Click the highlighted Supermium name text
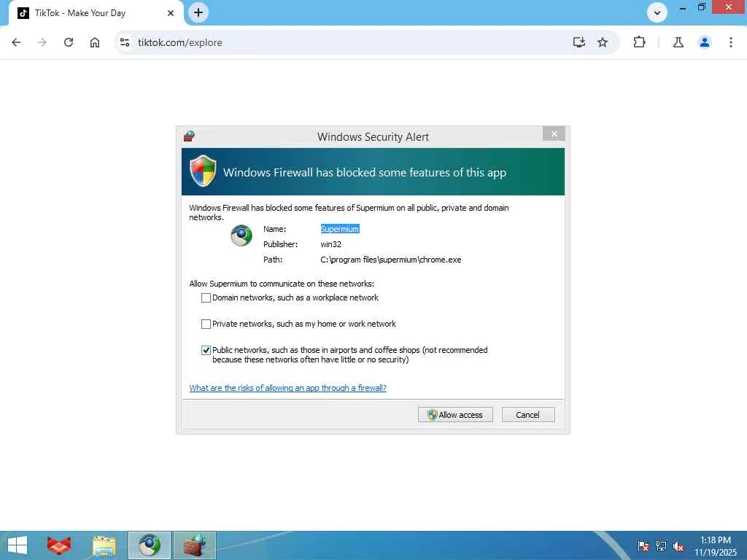The height and width of the screenshot is (560, 747). 340,229
